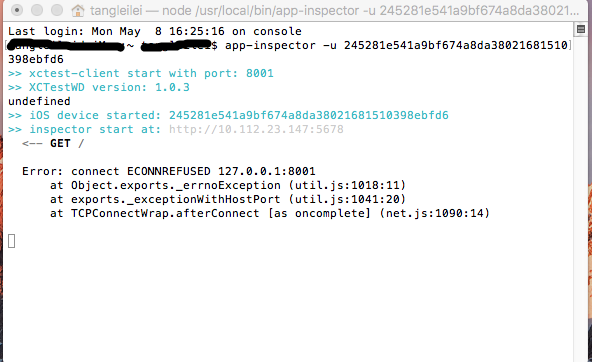
Task: Minimize the terminal using the middle window button
Action: click(x=37, y=10)
